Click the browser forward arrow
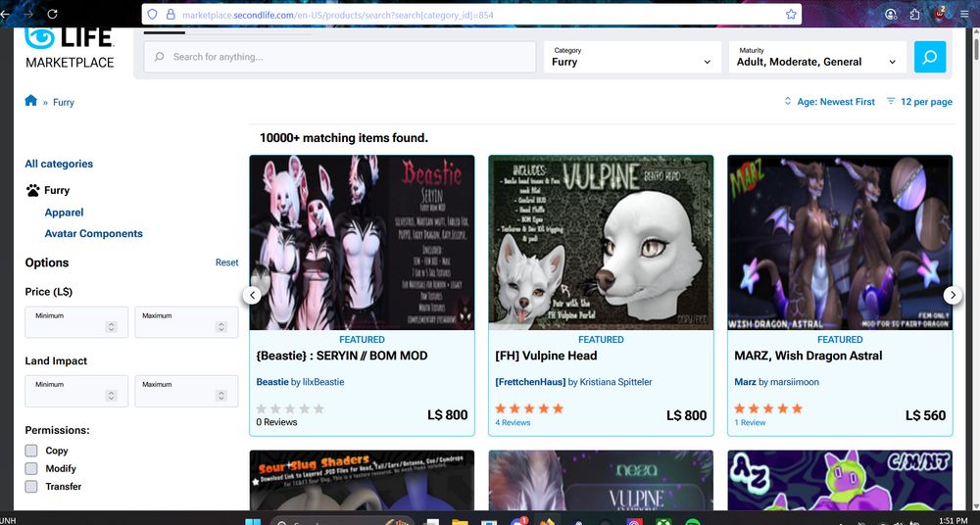This screenshot has width=980, height=525. coord(27,14)
